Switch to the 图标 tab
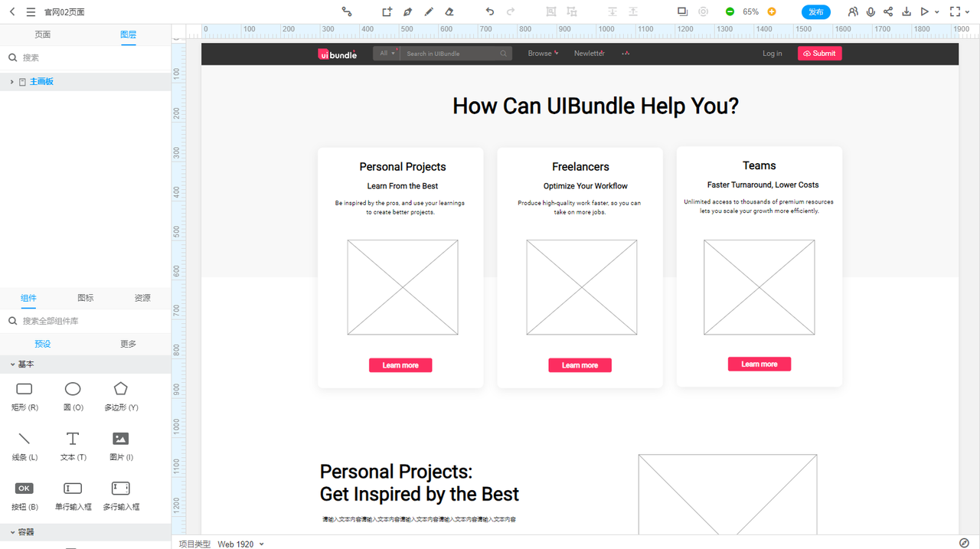This screenshot has height=549, width=980. (x=86, y=298)
